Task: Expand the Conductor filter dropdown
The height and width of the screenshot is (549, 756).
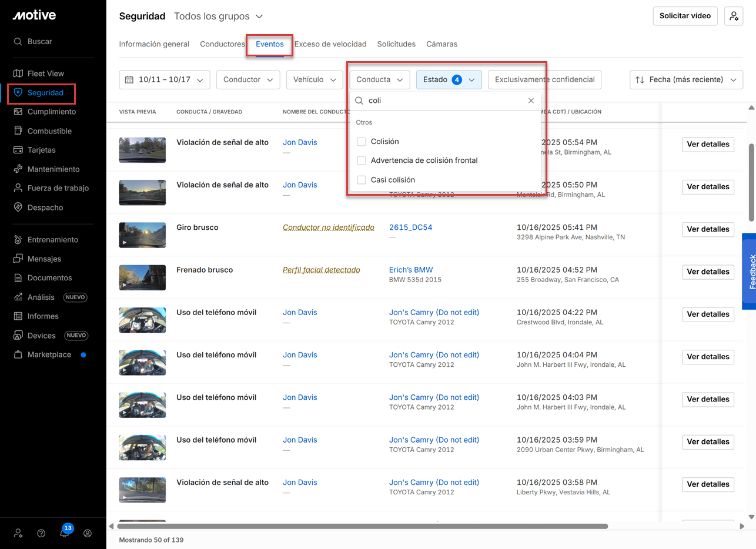Action: coord(247,80)
